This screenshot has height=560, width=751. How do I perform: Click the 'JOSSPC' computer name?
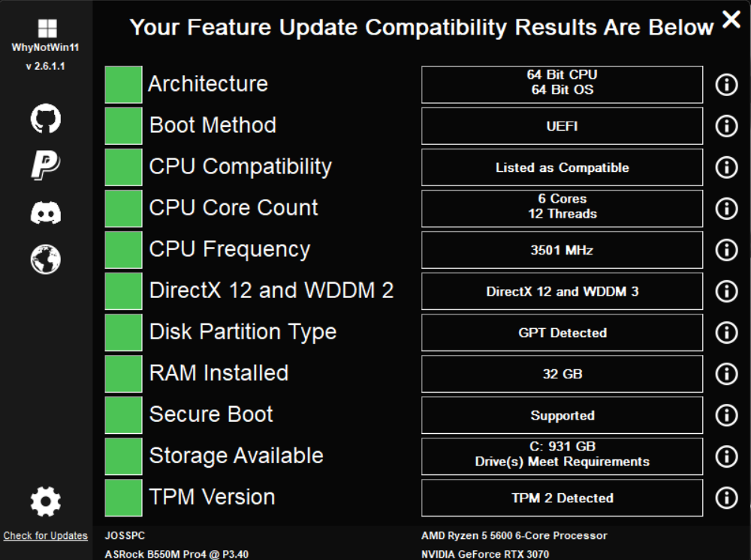(125, 535)
